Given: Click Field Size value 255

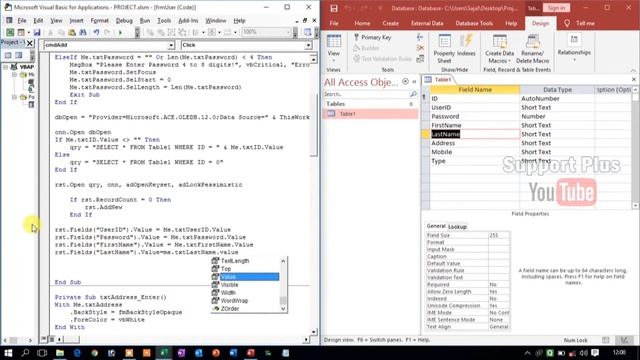Looking at the screenshot, I should pos(498,236).
